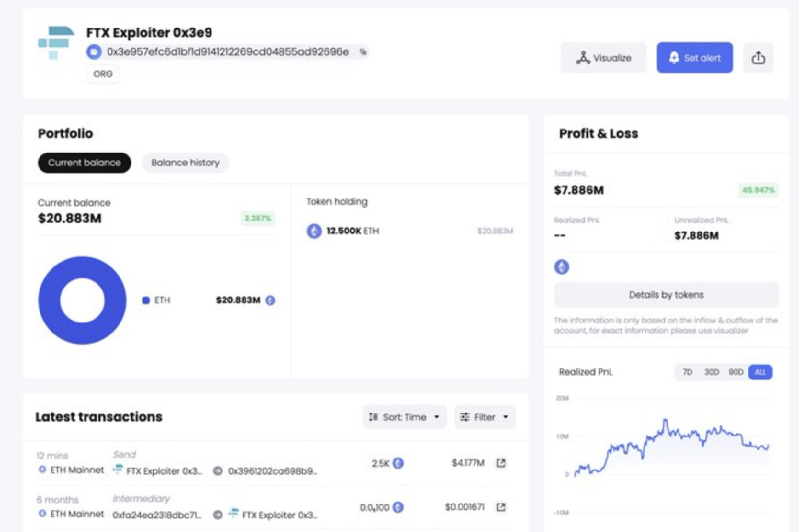Click the Realized PnL line chart
This screenshot has height=532, width=799.
(671, 449)
